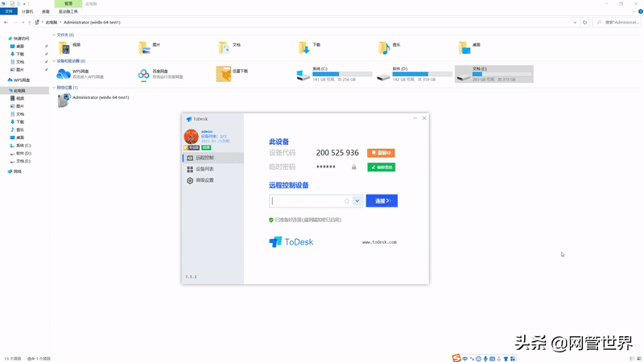Click the microphone icon in IME toolbar
The height and width of the screenshot is (362, 644).
pyautogui.click(x=485, y=359)
